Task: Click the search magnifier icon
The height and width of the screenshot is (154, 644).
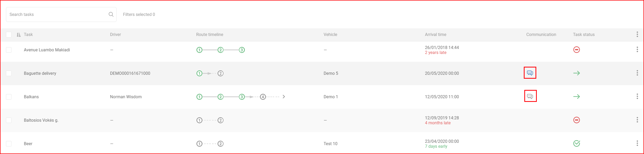Action: [x=111, y=14]
